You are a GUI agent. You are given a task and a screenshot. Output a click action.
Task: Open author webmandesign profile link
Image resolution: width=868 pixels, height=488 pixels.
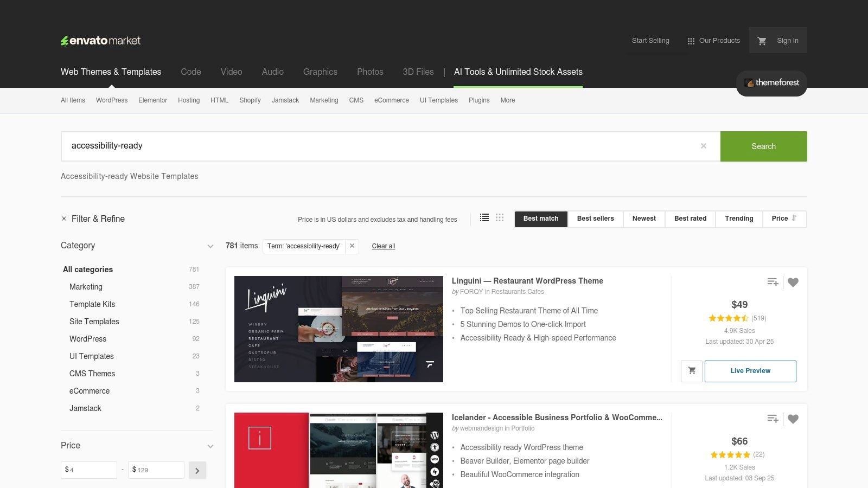pos(482,428)
